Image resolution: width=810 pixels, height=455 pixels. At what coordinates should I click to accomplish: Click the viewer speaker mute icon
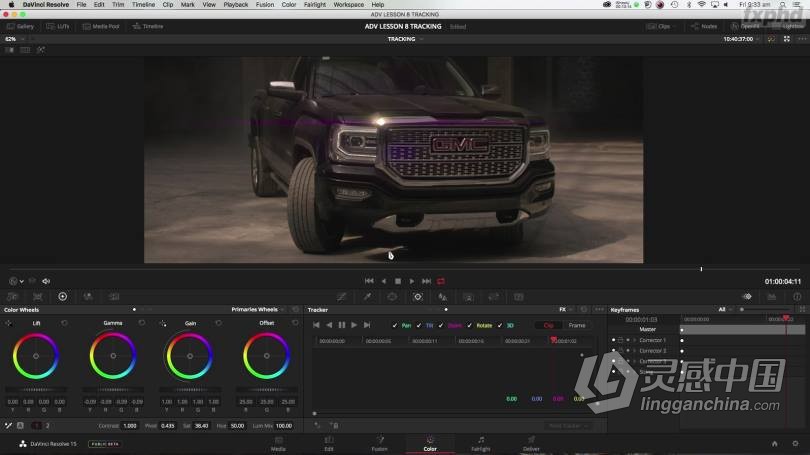click(x=46, y=281)
